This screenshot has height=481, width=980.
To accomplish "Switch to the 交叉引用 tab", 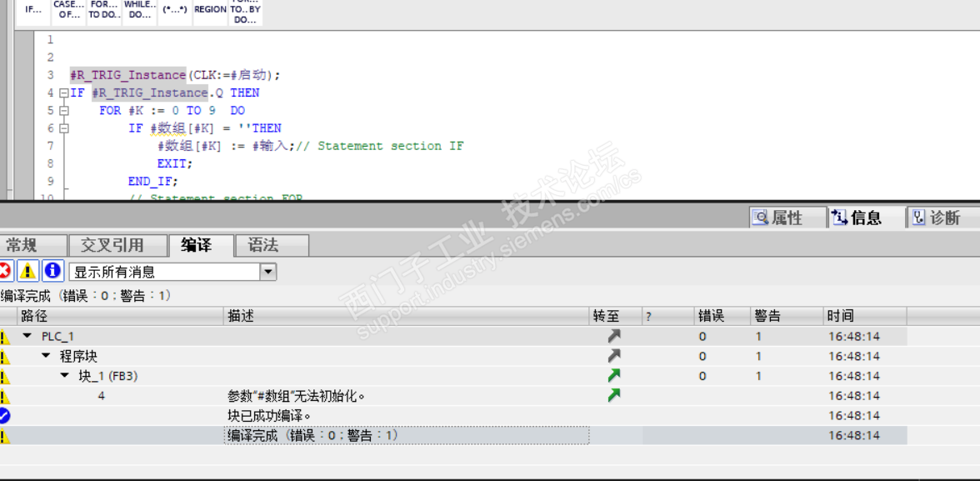I will (x=117, y=245).
